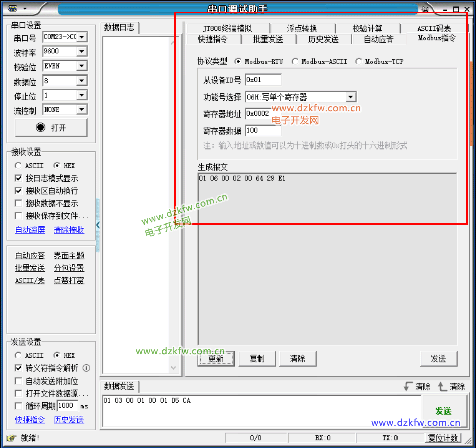The width and height of the screenshot is (476, 448).
Task: Click the down-arrow 清除 icon above send box
Action: tap(407, 387)
